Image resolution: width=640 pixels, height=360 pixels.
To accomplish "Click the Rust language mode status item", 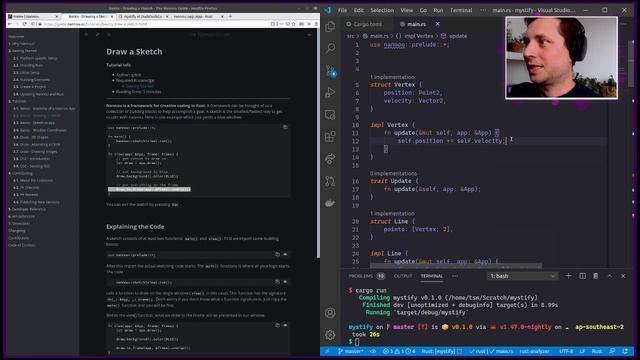I will pos(597,351).
